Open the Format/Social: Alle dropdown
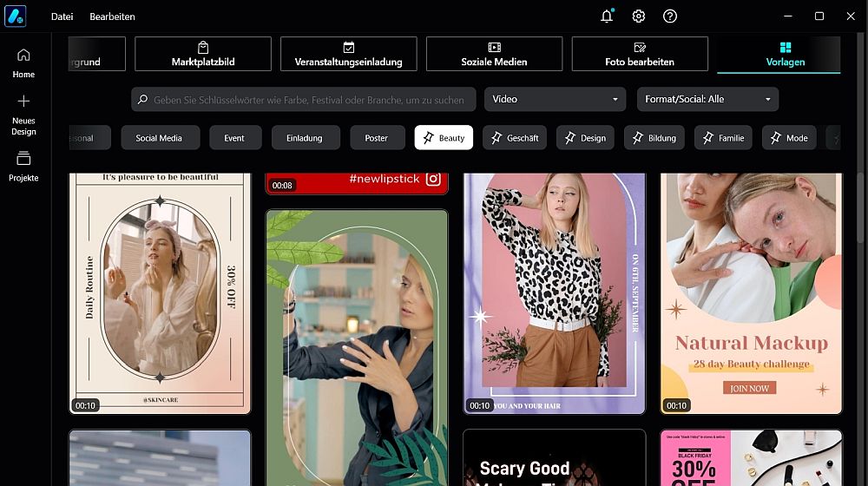The width and height of the screenshot is (868, 486). point(707,99)
